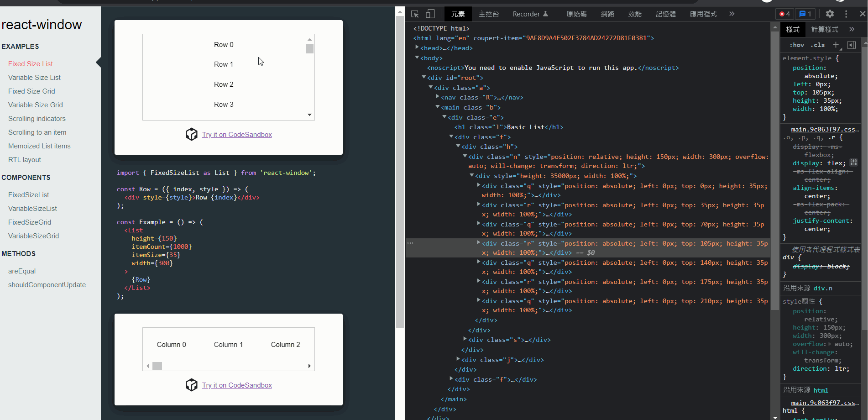The image size is (868, 420).
Task: Click scroll-left arrow in Column list
Action: (148, 366)
